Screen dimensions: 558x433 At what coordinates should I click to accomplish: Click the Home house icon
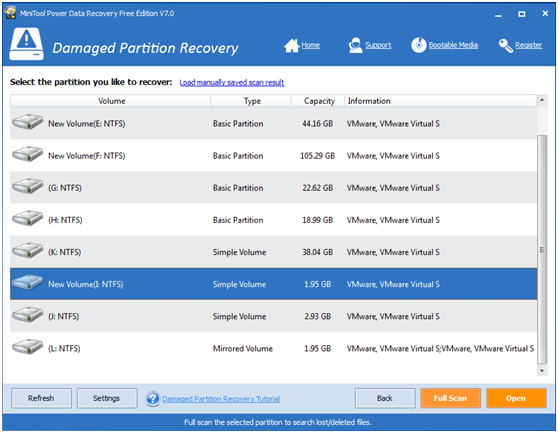[x=291, y=46]
